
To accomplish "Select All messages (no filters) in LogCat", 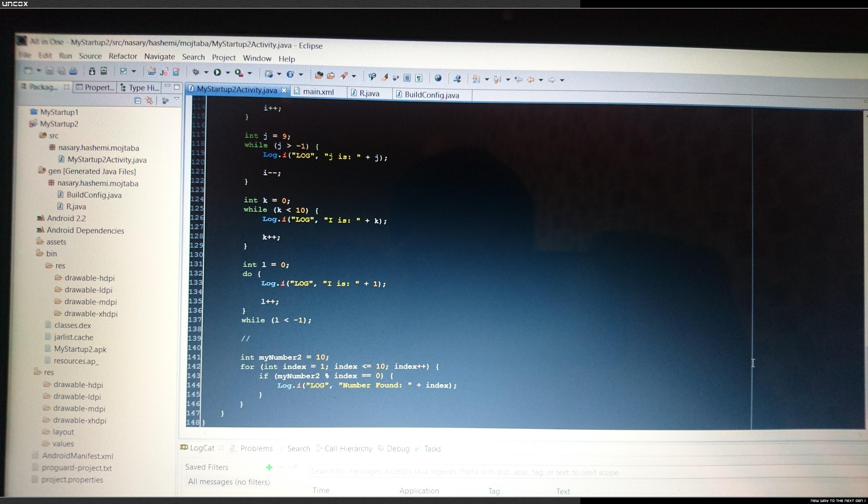I will (229, 482).
